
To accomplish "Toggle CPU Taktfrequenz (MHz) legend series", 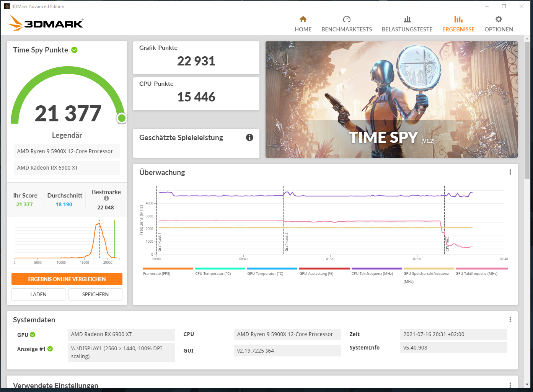I will (377, 271).
